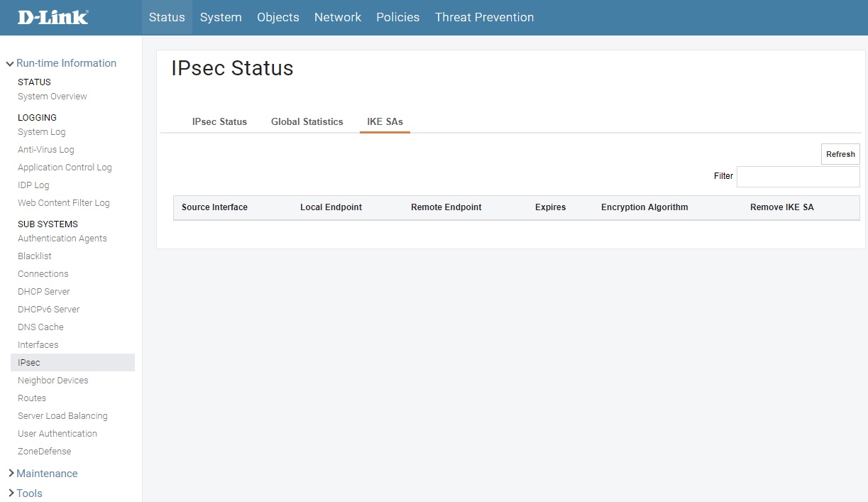Image resolution: width=868 pixels, height=502 pixels.
Task: Click the D-Link logo
Action: click(x=53, y=17)
